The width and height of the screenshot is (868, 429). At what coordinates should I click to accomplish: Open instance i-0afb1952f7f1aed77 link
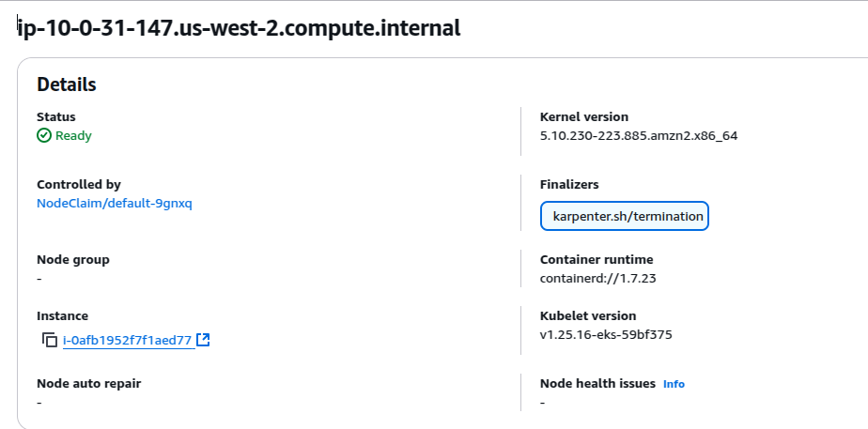tap(128, 341)
